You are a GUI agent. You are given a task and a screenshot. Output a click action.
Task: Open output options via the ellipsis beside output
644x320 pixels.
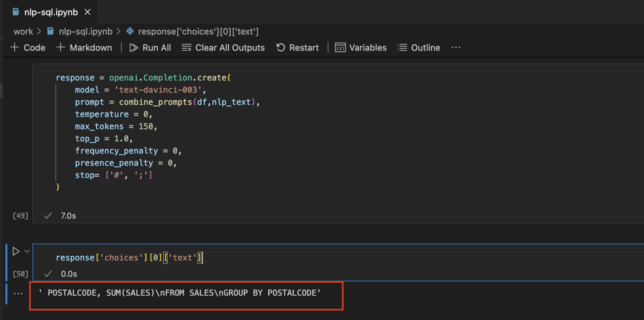[18, 293]
